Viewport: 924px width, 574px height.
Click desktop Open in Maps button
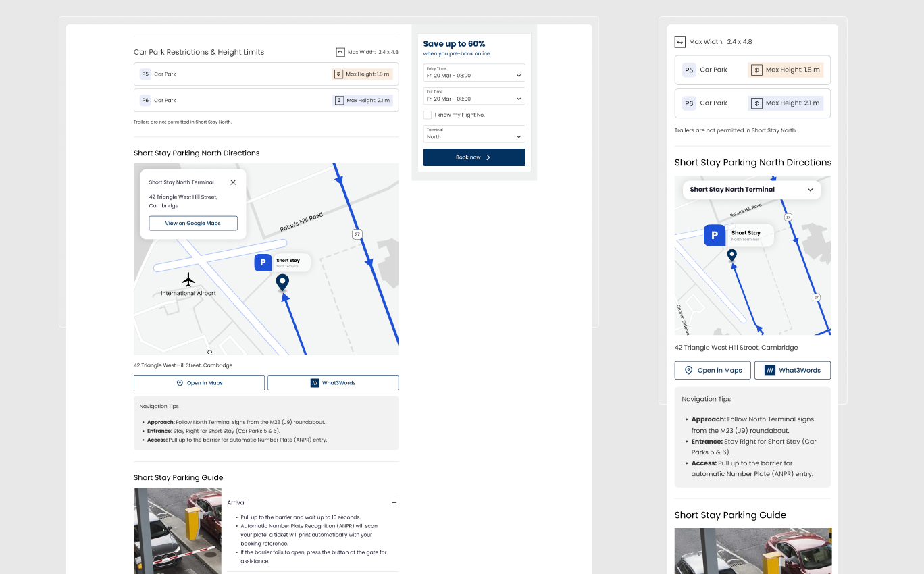click(x=199, y=383)
